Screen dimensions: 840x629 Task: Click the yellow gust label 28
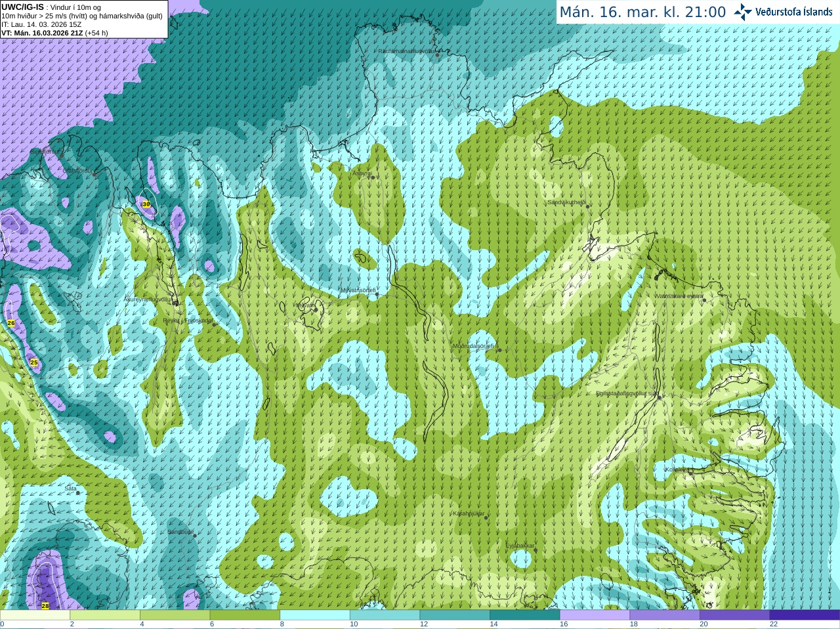(x=45, y=605)
